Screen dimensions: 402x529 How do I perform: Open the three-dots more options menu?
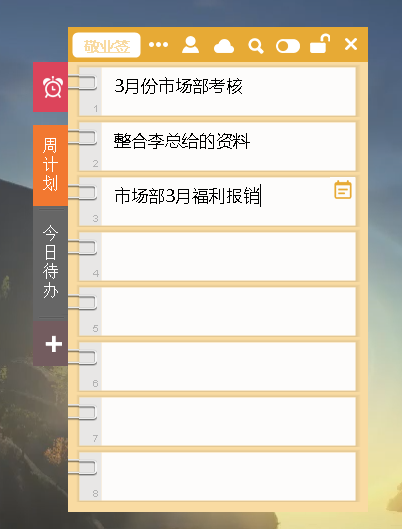coord(158,45)
